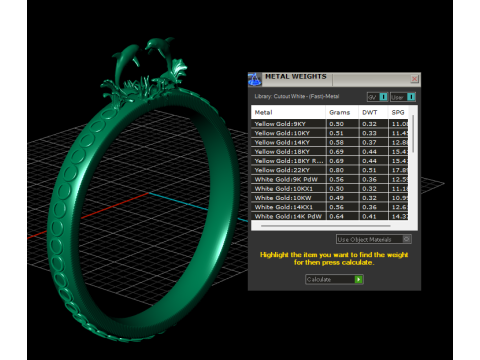Click the 0.51 grams value for 10KY
The image size is (480, 360).
tap(336, 133)
